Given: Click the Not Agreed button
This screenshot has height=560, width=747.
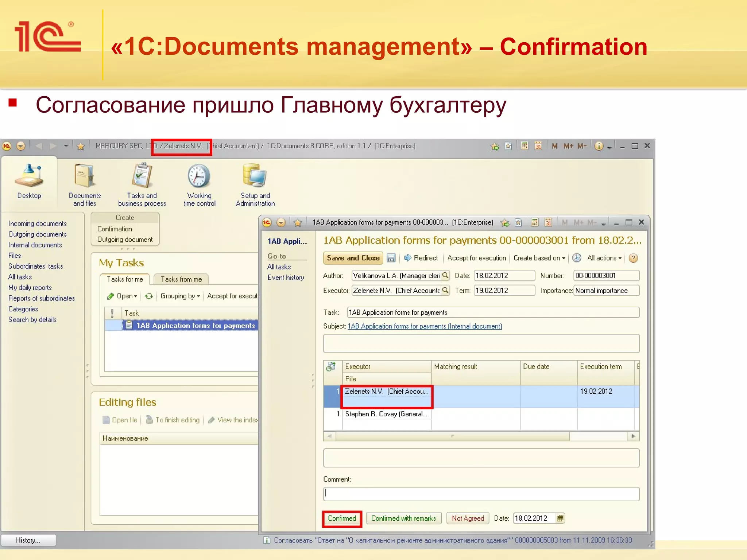Looking at the screenshot, I should [x=468, y=518].
